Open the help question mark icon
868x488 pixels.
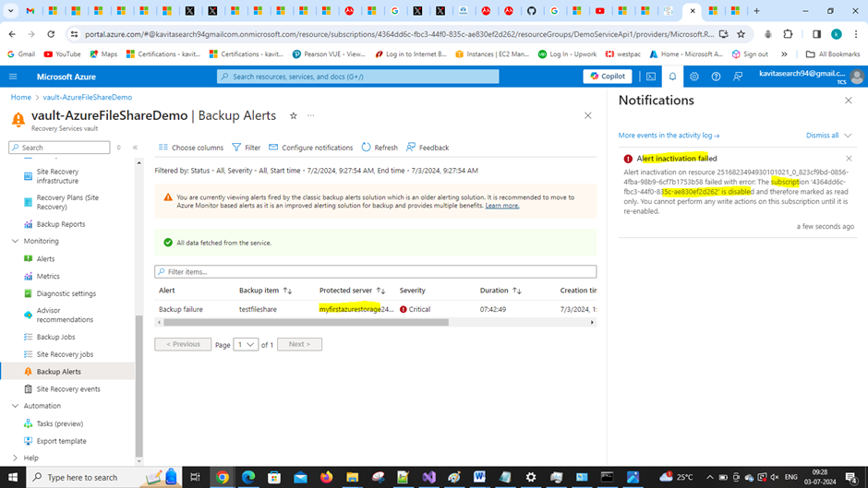(x=716, y=77)
